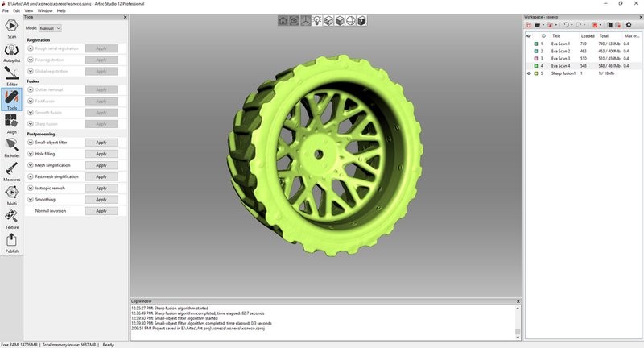Toggle the lighting bulb icon in the viewport

coord(316,21)
